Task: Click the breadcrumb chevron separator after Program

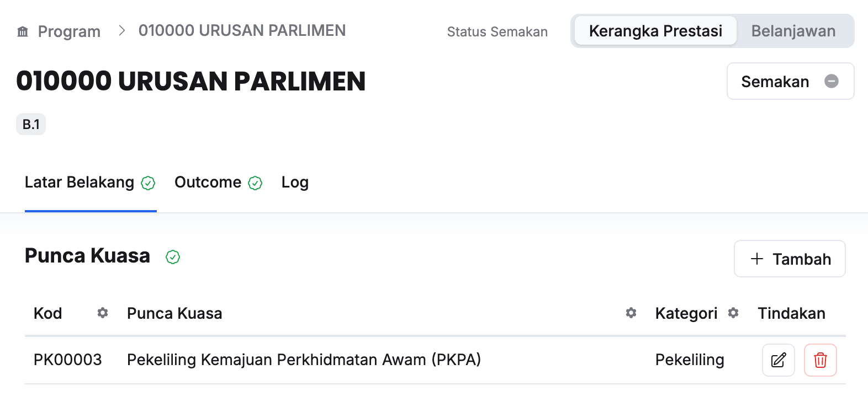Action: click(122, 31)
